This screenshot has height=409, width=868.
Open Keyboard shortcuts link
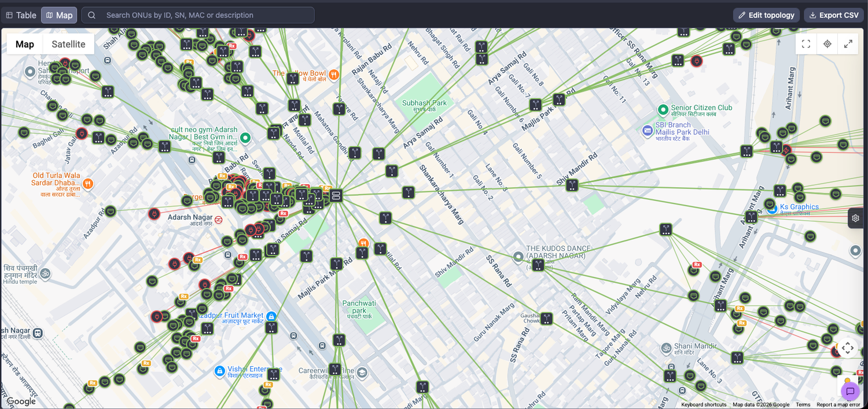point(704,404)
